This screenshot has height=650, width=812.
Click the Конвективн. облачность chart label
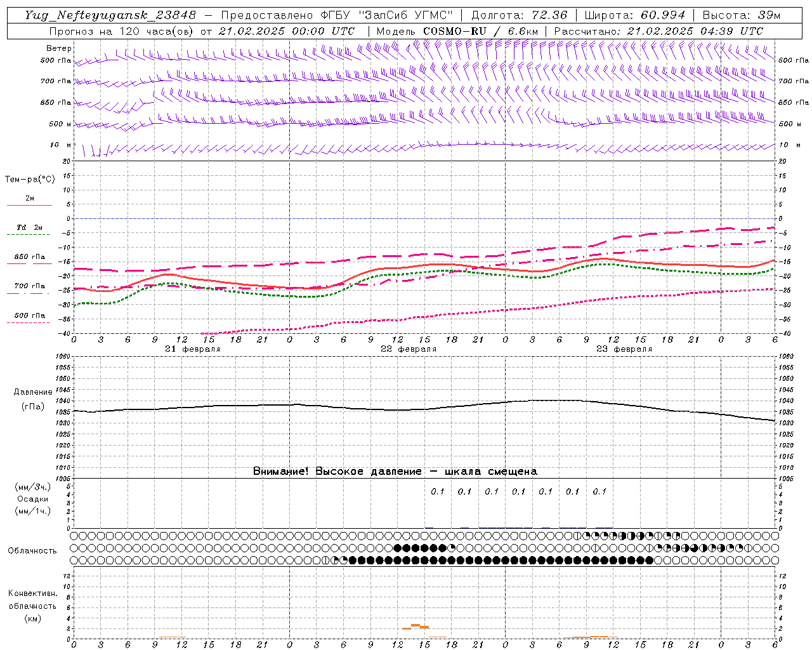coord(32,600)
